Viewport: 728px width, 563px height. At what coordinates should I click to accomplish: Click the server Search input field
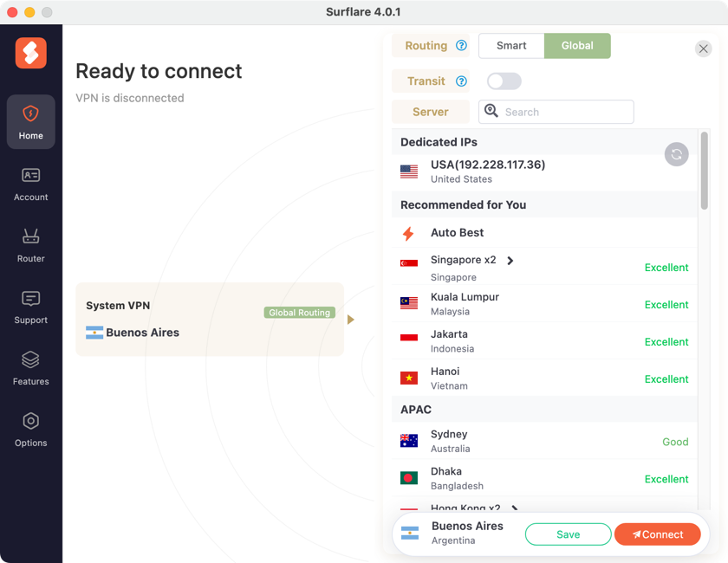click(x=565, y=112)
